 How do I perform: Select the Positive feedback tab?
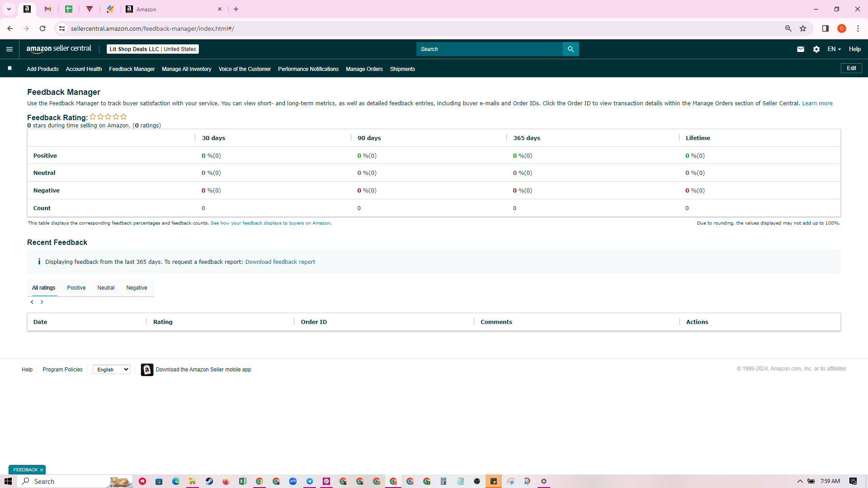pos(76,288)
